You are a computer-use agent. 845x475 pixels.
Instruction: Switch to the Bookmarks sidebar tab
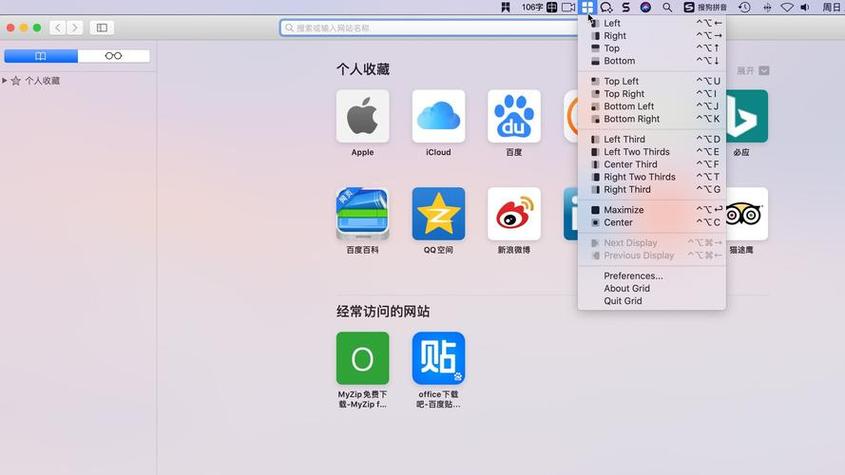pyautogui.click(x=41, y=56)
